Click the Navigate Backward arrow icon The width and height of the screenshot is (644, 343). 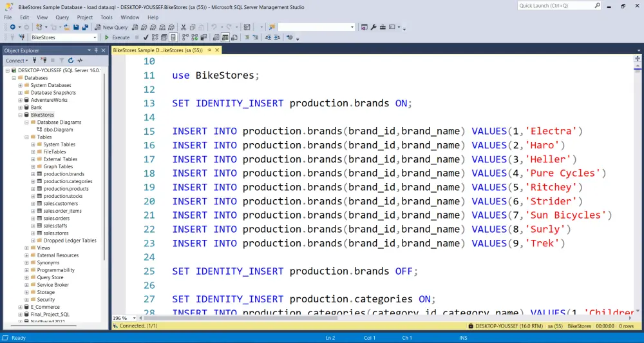(x=13, y=27)
